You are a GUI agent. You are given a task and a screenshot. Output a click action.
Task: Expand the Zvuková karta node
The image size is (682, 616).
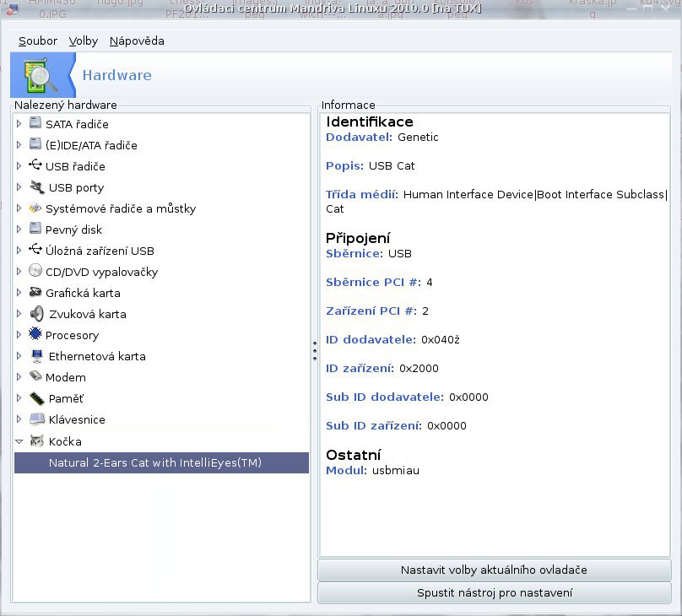pos(19,313)
